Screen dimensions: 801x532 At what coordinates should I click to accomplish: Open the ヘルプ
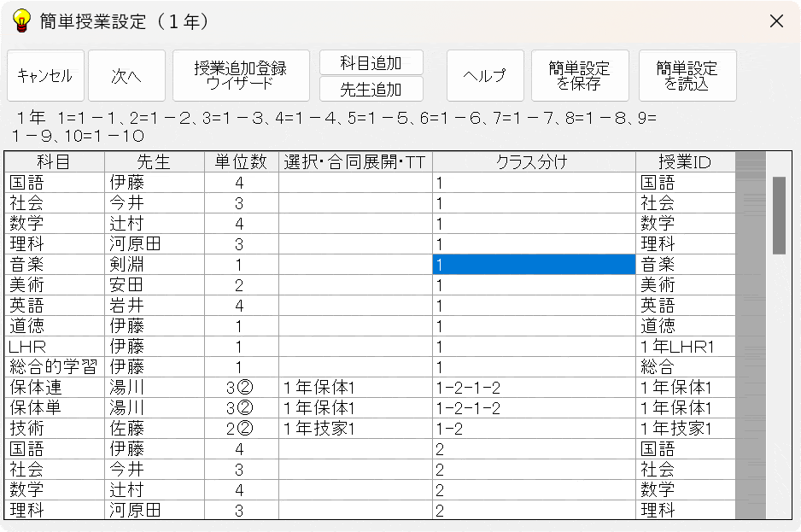pos(484,76)
